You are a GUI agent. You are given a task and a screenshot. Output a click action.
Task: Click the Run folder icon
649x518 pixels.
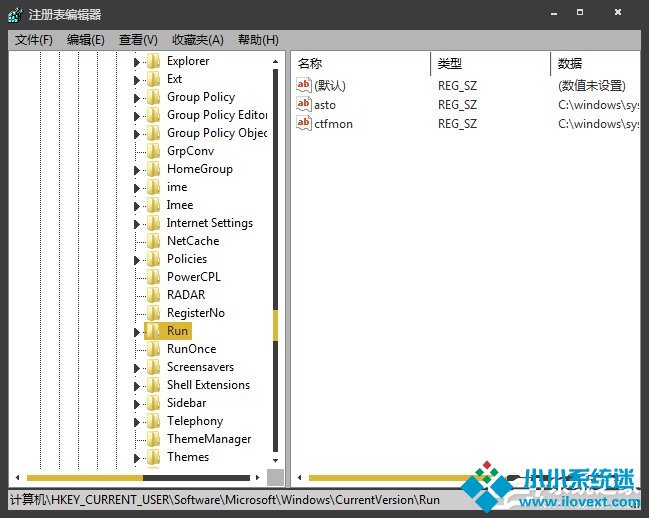coord(154,331)
